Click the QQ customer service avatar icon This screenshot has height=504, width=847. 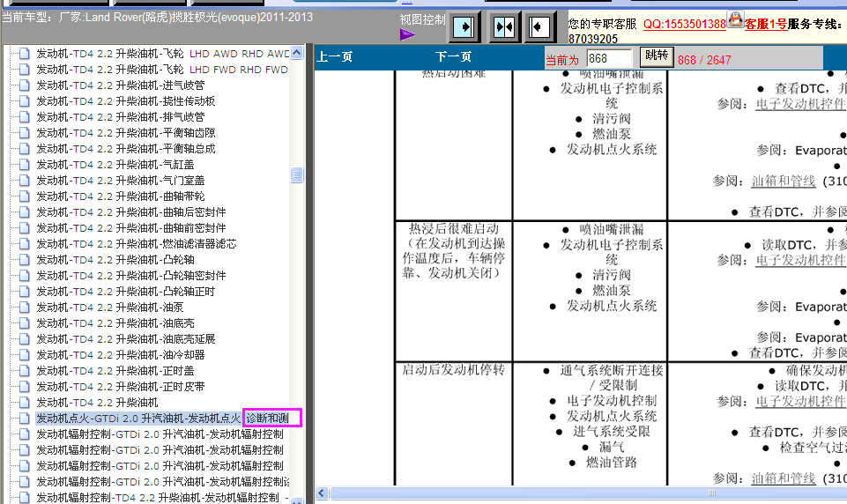pyautogui.click(x=735, y=20)
